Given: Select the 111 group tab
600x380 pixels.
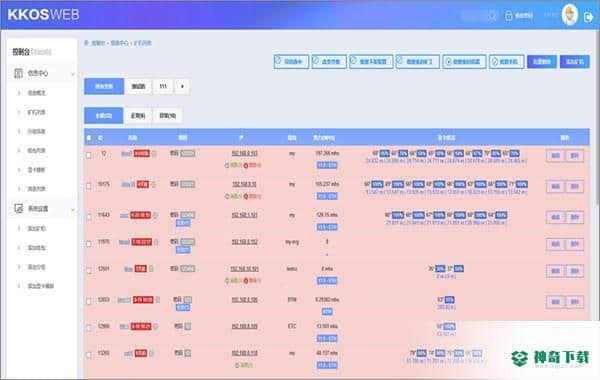Looking at the screenshot, I should [x=163, y=86].
